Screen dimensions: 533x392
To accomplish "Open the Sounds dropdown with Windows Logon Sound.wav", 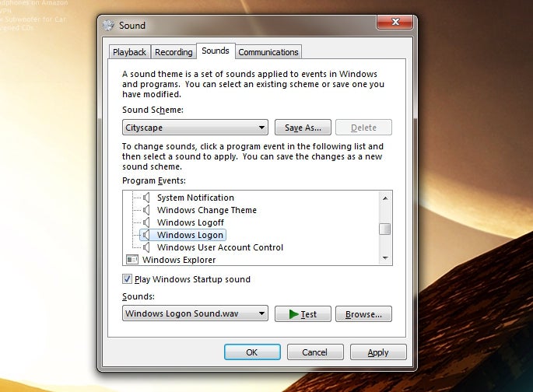I will (x=195, y=313).
